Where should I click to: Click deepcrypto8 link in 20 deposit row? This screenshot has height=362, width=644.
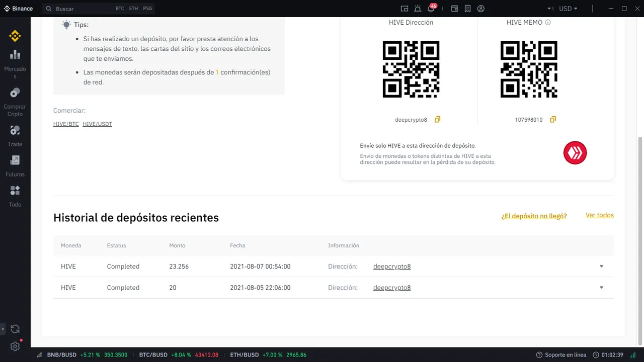(x=392, y=288)
